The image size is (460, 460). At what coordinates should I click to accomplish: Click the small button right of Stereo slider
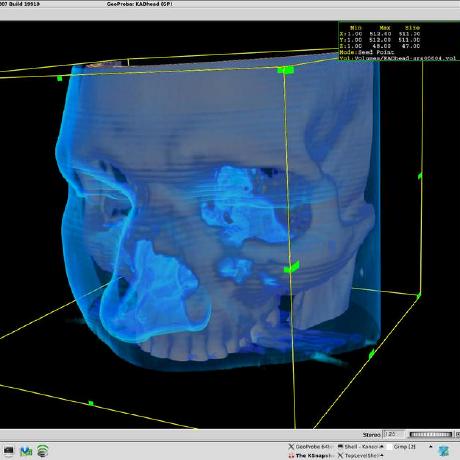click(x=458, y=434)
